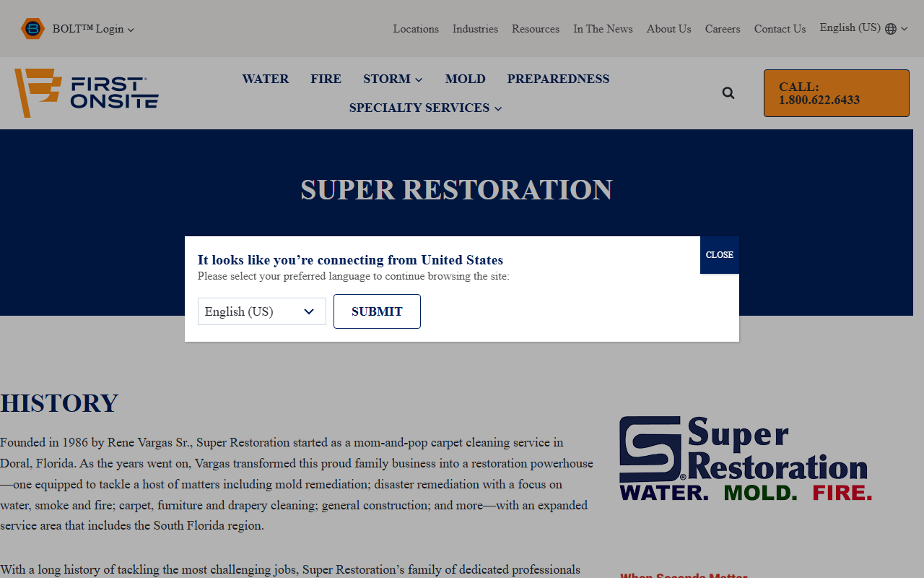Expand the English (US) header language menu
Viewport: 924px width, 578px height.
(863, 28)
